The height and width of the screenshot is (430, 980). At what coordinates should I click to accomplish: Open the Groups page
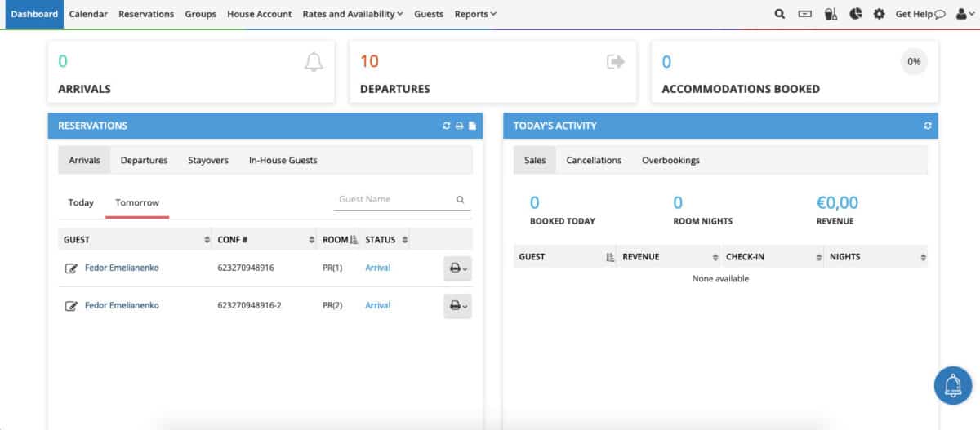(201, 14)
